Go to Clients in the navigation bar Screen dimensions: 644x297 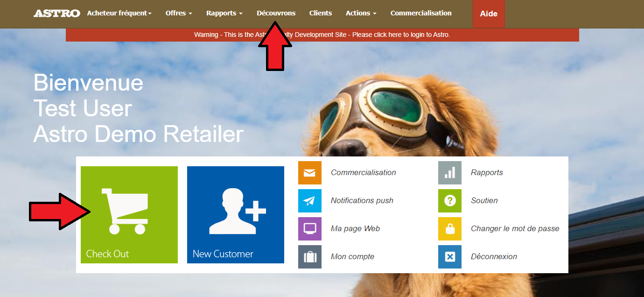click(321, 13)
